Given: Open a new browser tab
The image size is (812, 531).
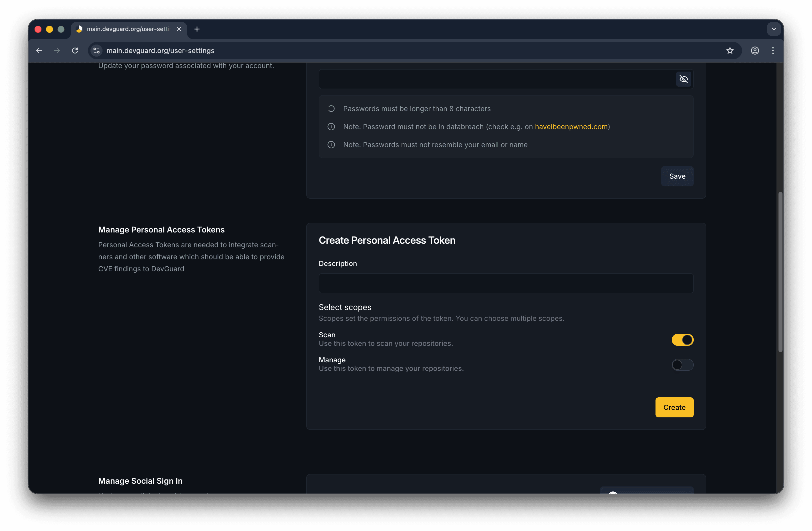Looking at the screenshot, I should point(196,29).
